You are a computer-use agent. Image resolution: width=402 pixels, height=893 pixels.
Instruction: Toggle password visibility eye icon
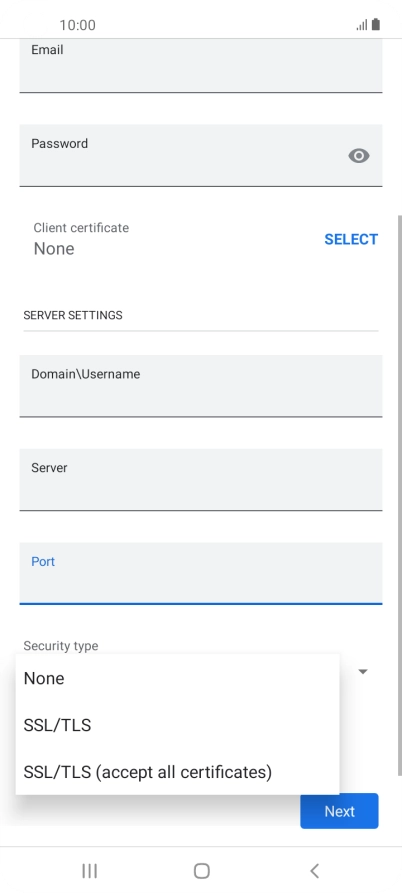359,155
